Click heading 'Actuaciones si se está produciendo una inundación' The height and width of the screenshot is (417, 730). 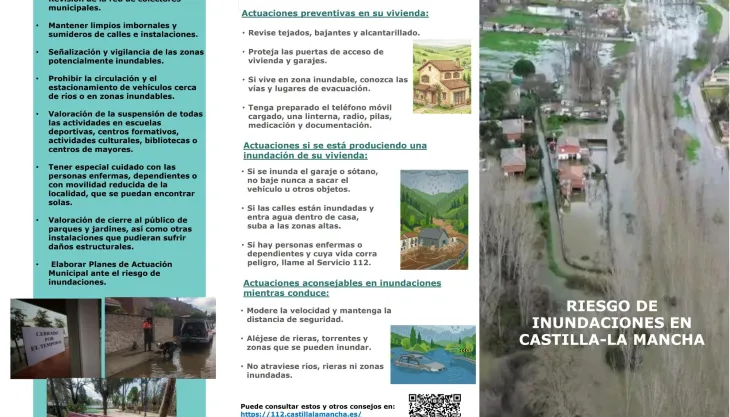[x=335, y=150]
